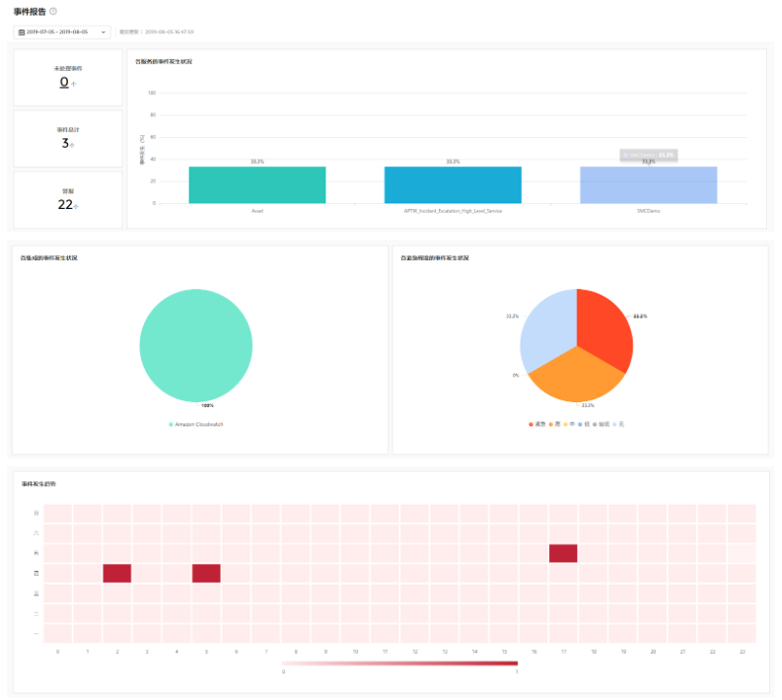Click the calendar icon in date range picker
782x700 pixels.
click(x=22, y=32)
